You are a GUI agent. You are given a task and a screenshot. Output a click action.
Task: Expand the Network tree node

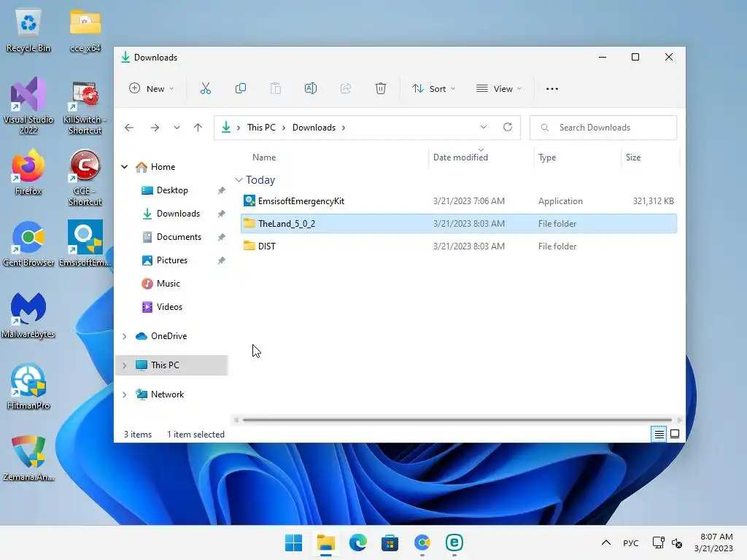124,394
